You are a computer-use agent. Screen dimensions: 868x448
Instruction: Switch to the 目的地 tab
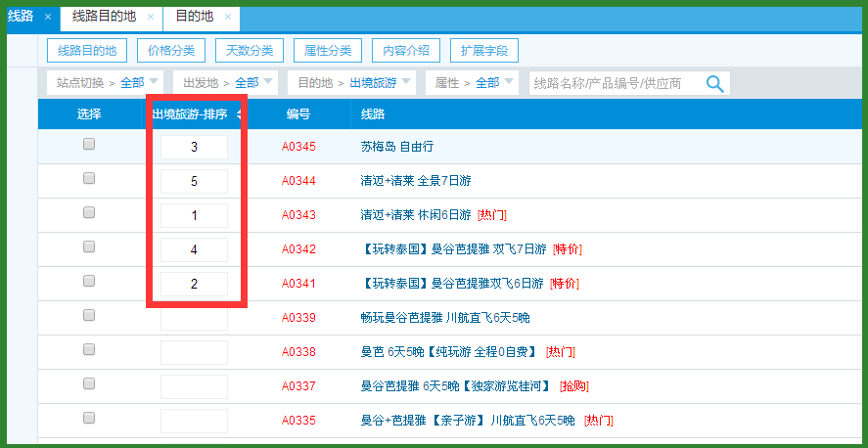coord(194,17)
